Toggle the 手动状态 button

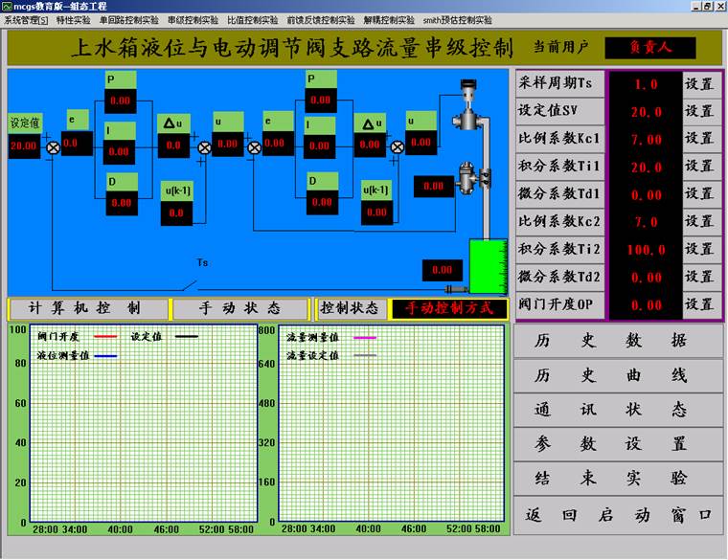click(239, 309)
